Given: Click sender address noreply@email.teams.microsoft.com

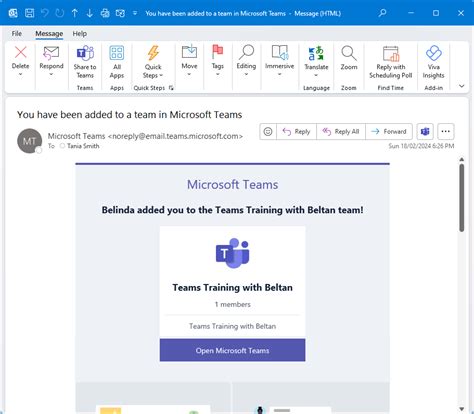Looking at the screenshot, I should [175, 136].
